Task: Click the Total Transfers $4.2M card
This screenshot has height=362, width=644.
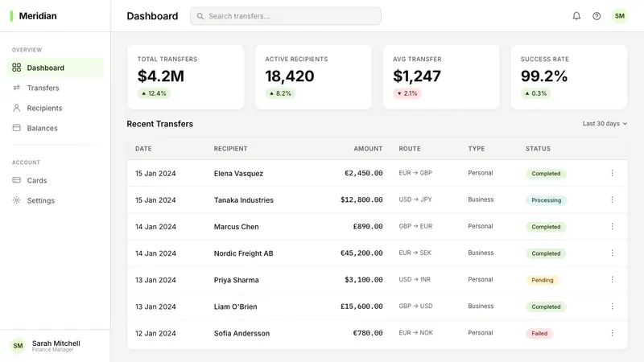Action: coord(186,77)
